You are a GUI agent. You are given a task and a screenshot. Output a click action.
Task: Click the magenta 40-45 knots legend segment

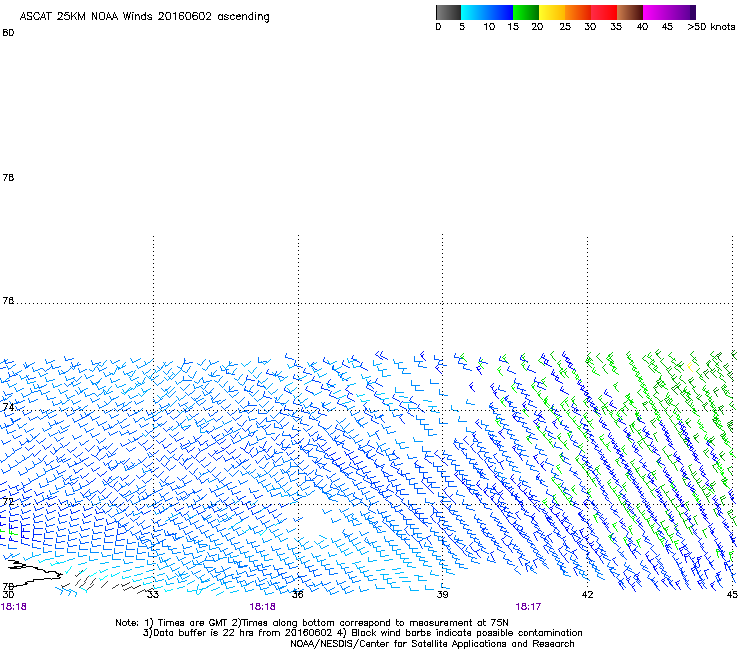tap(656, 12)
